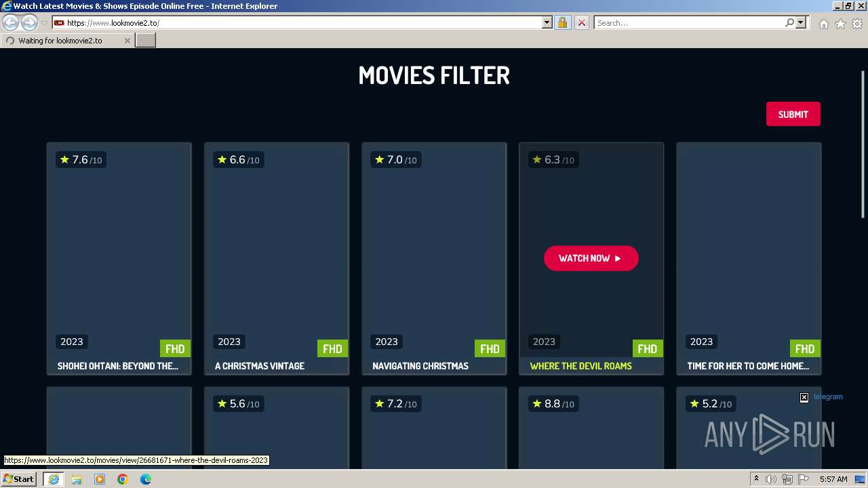Close the lookmovie2.to tab
The image size is (868, 488).
click(x=127, y=41)
